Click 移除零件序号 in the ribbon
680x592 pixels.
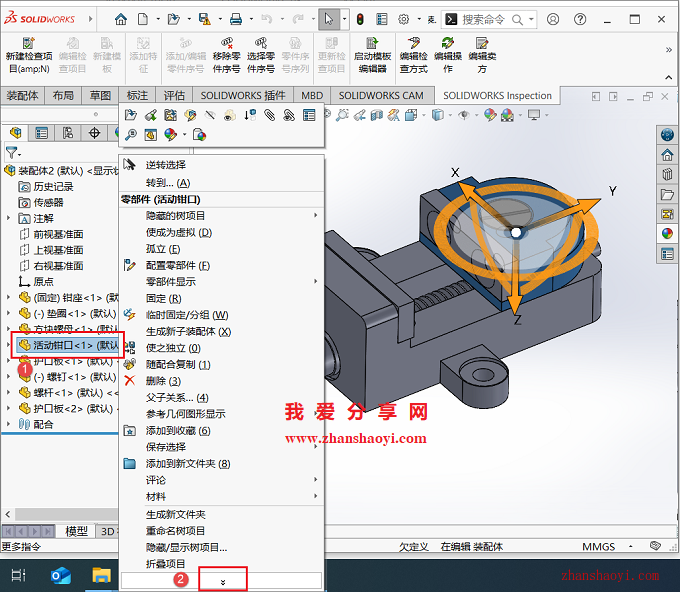coord(227,55)
